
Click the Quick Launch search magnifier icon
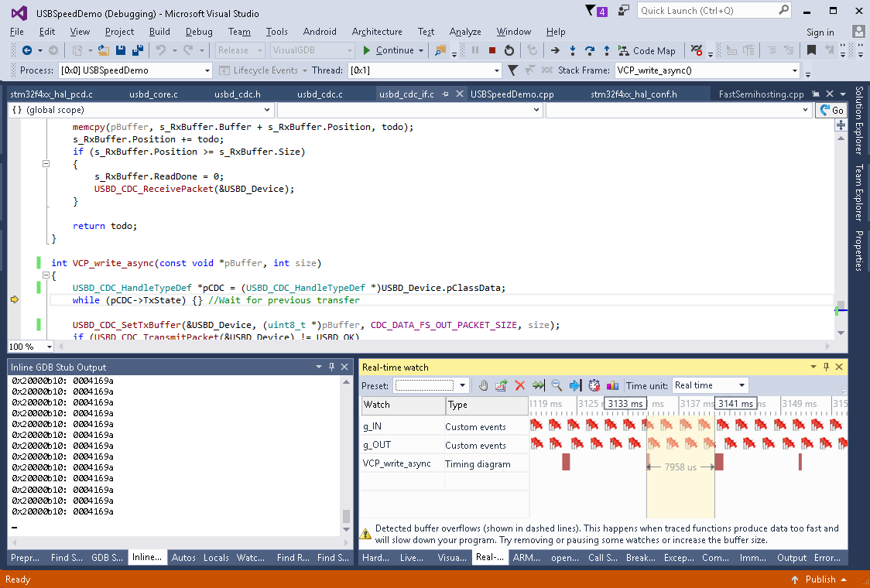point(783,10)
